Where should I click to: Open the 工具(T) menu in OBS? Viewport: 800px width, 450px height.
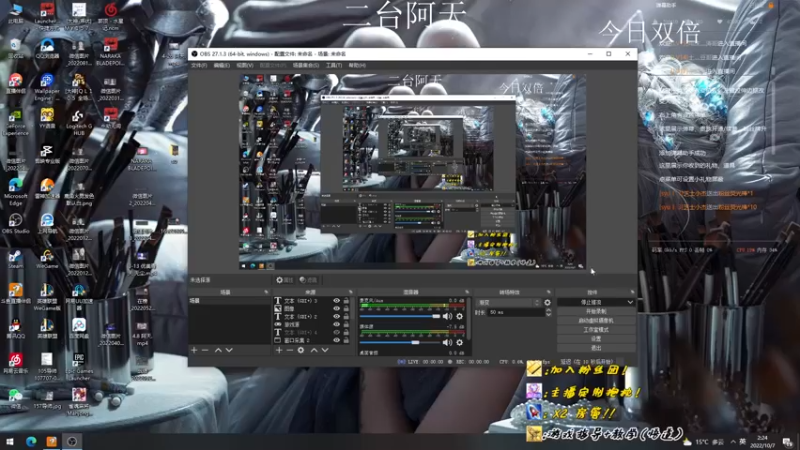[x=334, y=65]
